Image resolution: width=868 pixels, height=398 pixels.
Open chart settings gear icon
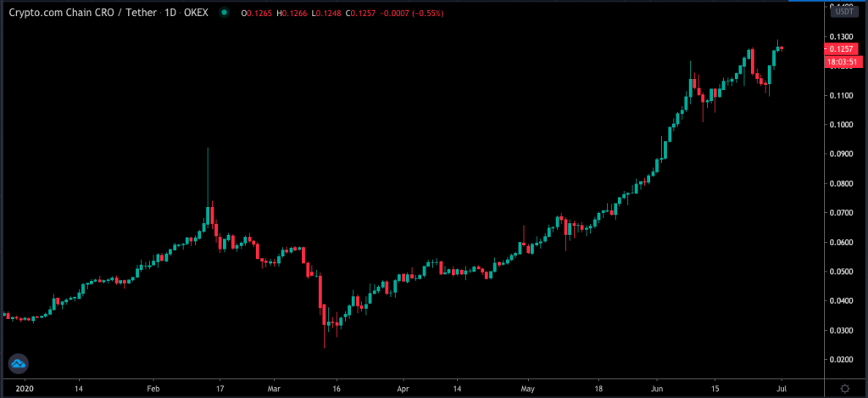(845, 388)
